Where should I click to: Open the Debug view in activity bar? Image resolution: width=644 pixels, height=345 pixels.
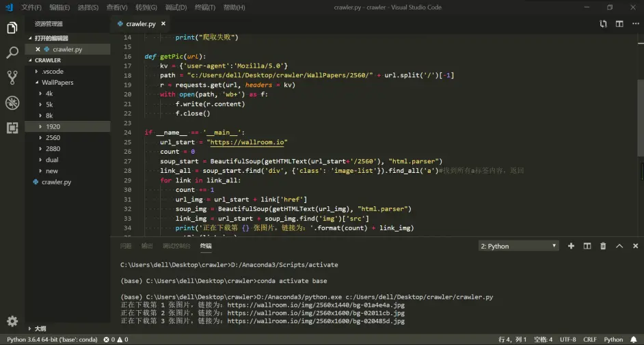(12, 102)
